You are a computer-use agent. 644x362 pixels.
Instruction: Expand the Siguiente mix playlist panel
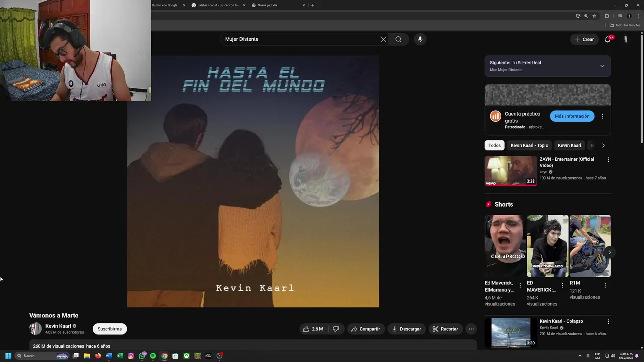coord(602,66)
